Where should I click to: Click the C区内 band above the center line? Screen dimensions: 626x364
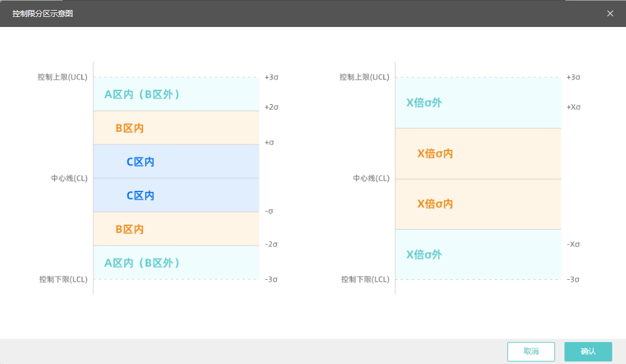[x=176, y=162]
